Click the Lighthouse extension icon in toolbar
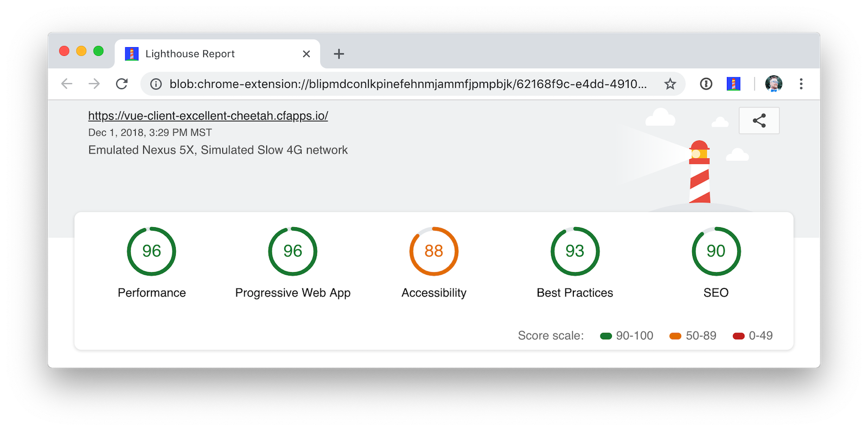 (x=733, y=84)
